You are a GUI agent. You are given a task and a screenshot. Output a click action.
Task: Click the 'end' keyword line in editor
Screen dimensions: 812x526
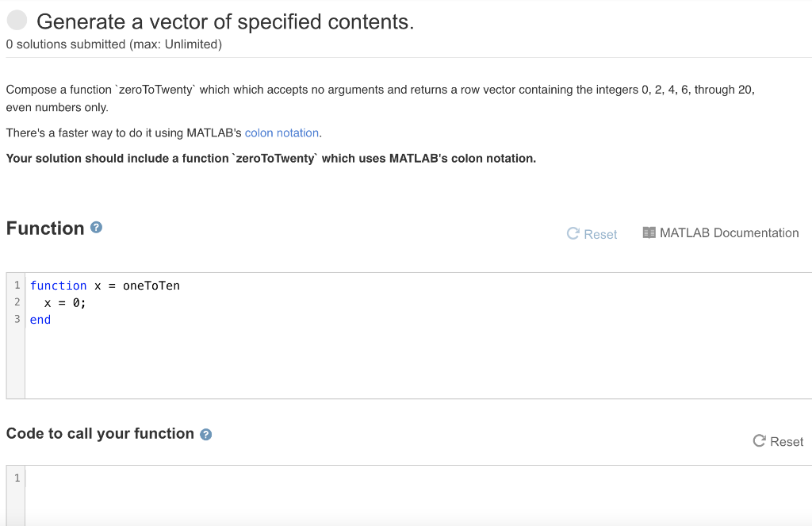(x=40, y=320)
